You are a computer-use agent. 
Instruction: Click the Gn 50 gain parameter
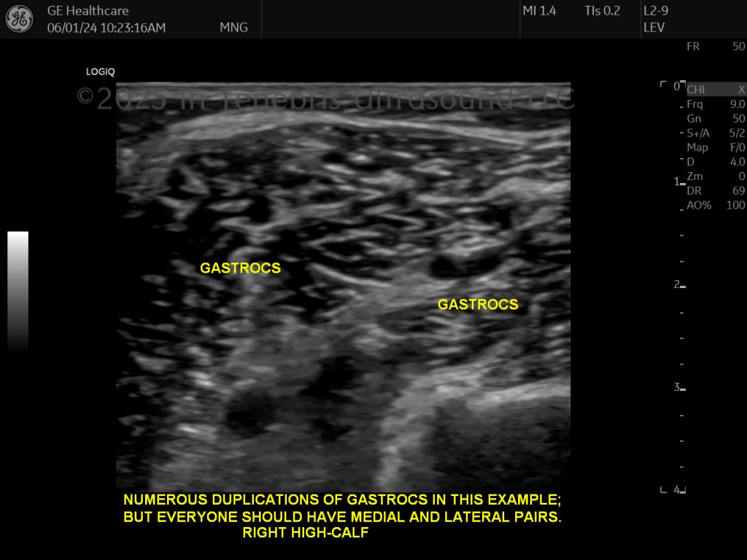pos(716,118)
